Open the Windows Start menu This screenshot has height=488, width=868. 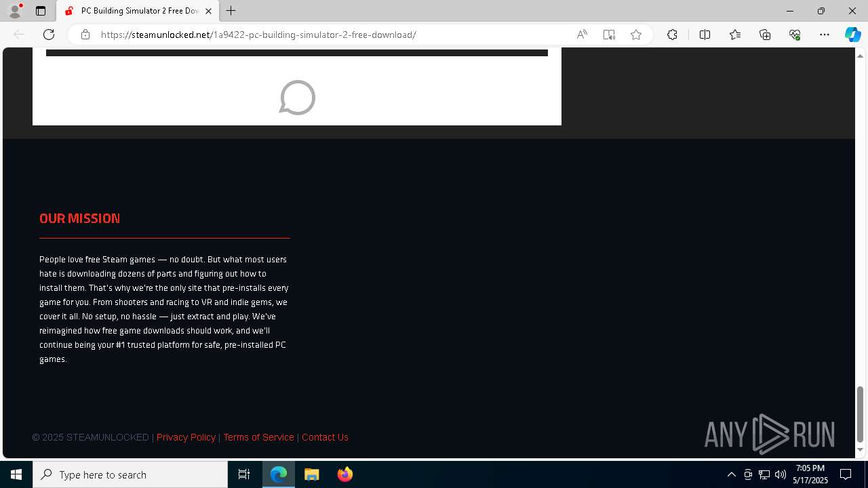coord(16,474)
